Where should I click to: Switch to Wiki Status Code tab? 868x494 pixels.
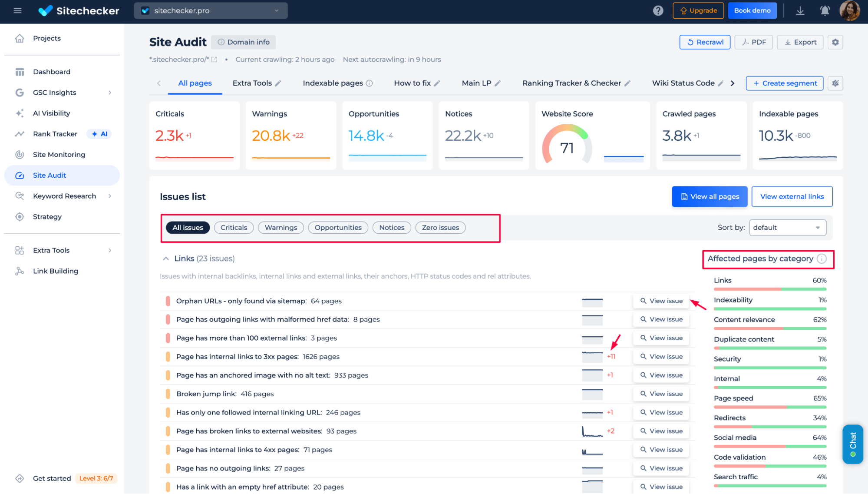pyautogui.click(x=683, y=83)
